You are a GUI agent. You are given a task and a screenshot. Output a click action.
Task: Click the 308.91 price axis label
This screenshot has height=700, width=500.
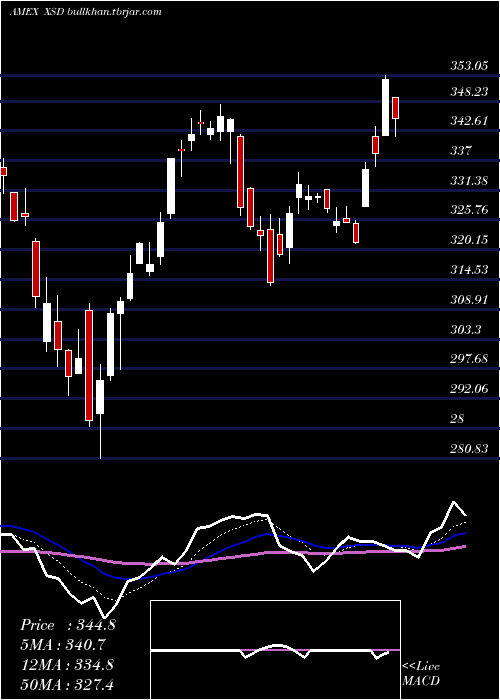[x=468, y=300]
